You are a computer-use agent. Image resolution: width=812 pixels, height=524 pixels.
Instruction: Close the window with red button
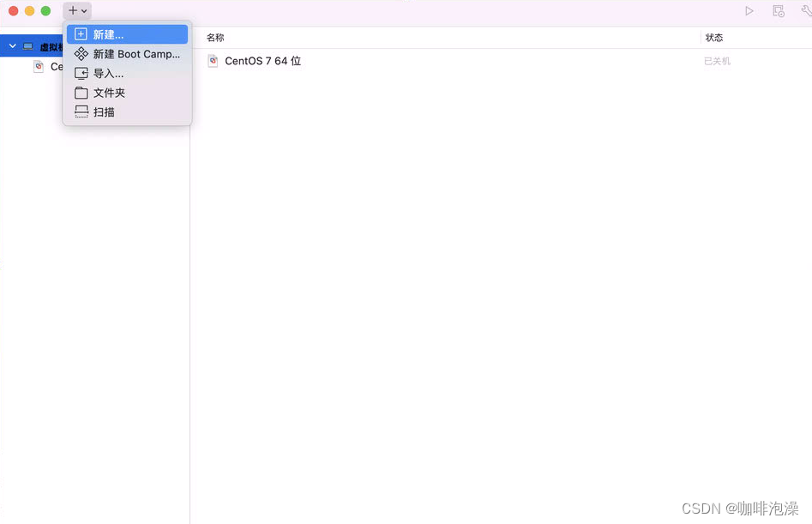point(14,11)
